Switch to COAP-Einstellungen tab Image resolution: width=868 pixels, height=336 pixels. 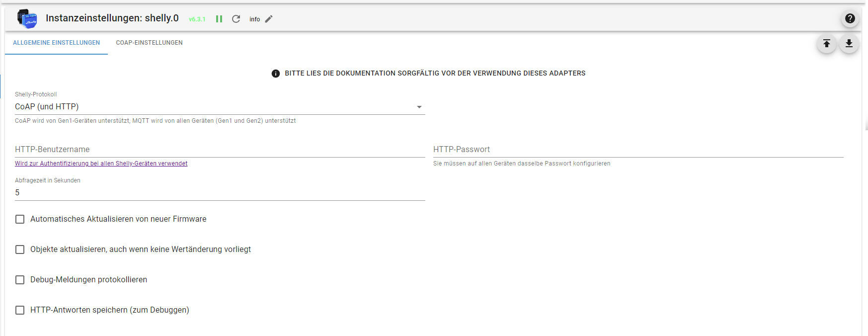click(149, 43)
